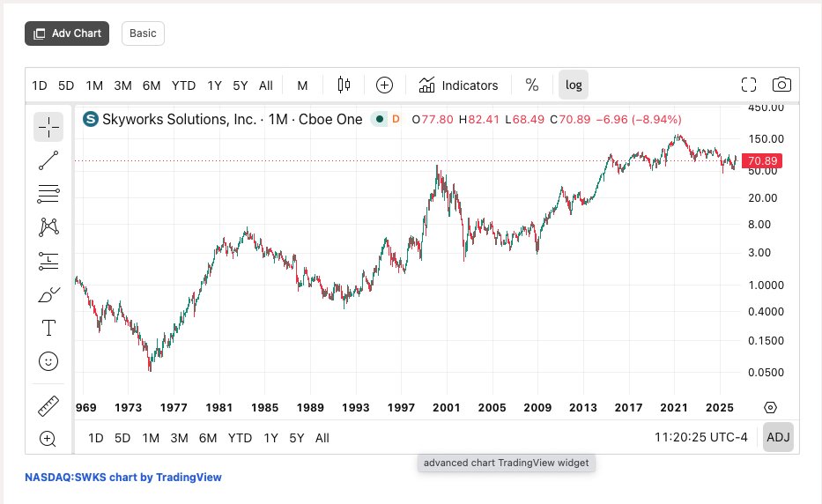Choose 3M in bottom range bar

point(179,438)
